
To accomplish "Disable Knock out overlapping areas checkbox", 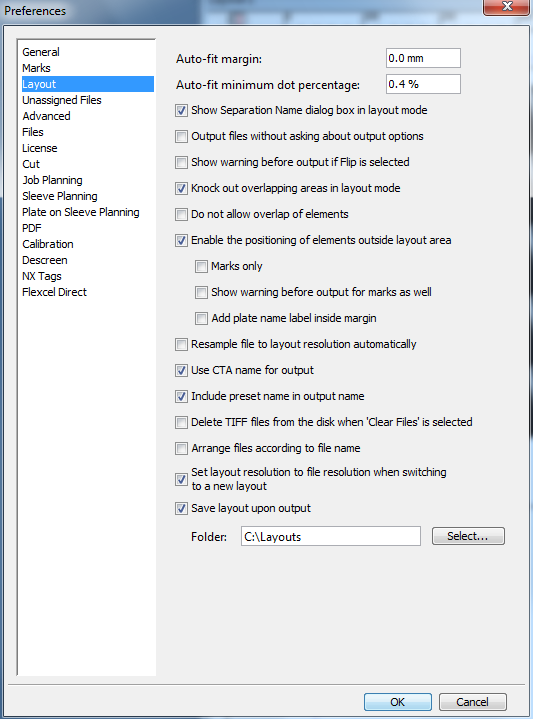I will (x=181, y=188).
